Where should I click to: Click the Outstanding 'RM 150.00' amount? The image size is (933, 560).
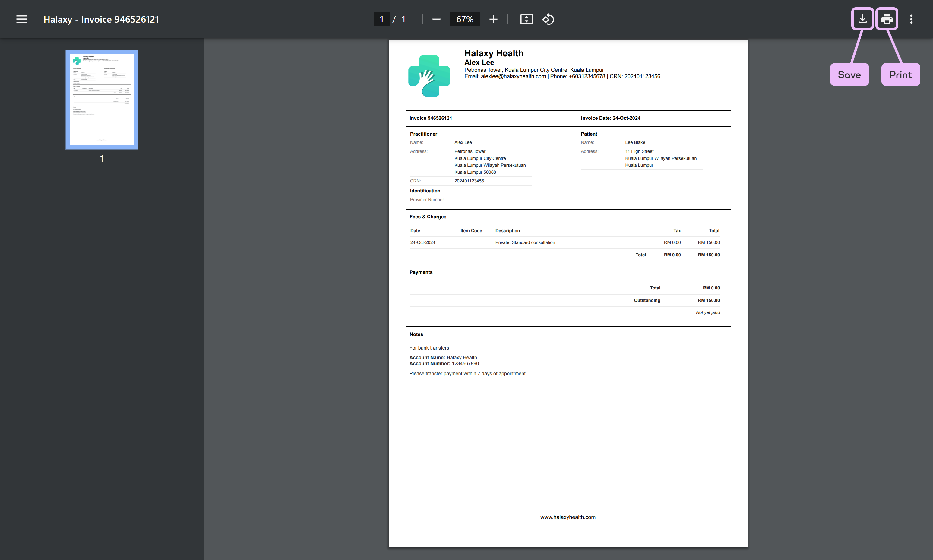pyautogui.click(x=709, y=300)
